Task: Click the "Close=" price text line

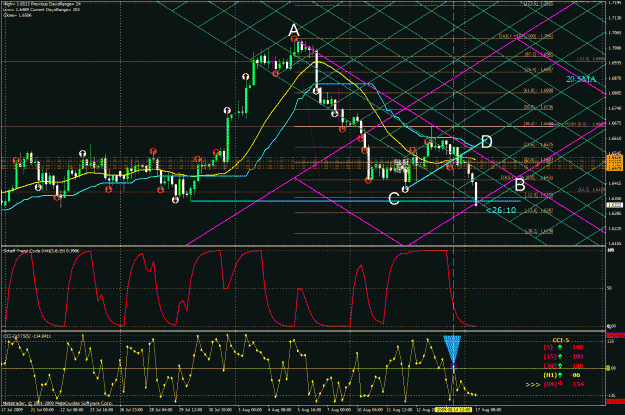Action: [x=17, y=15]
